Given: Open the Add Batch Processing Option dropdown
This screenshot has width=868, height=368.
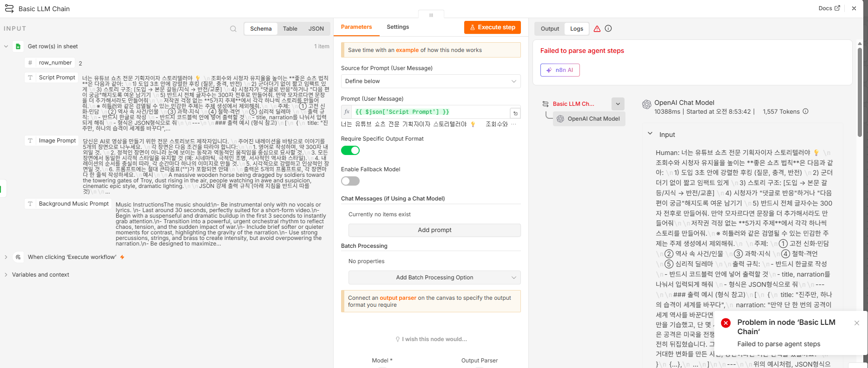Looking at the screenshot, I should coord(434,278).
